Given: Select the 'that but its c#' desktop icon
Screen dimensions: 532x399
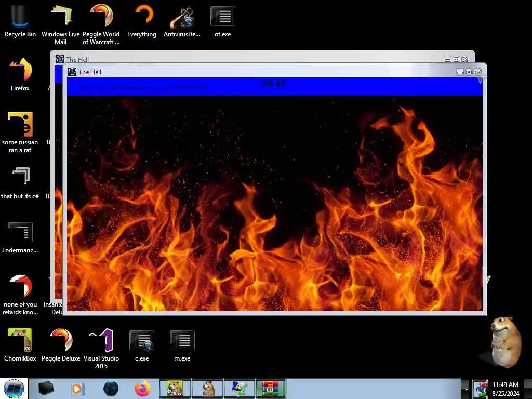Looking at the screenshot, I should point(20,182).
